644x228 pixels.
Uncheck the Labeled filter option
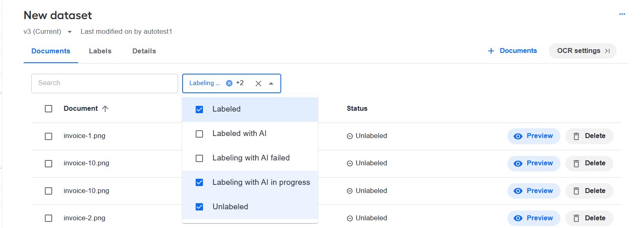[x=199, y=110]
